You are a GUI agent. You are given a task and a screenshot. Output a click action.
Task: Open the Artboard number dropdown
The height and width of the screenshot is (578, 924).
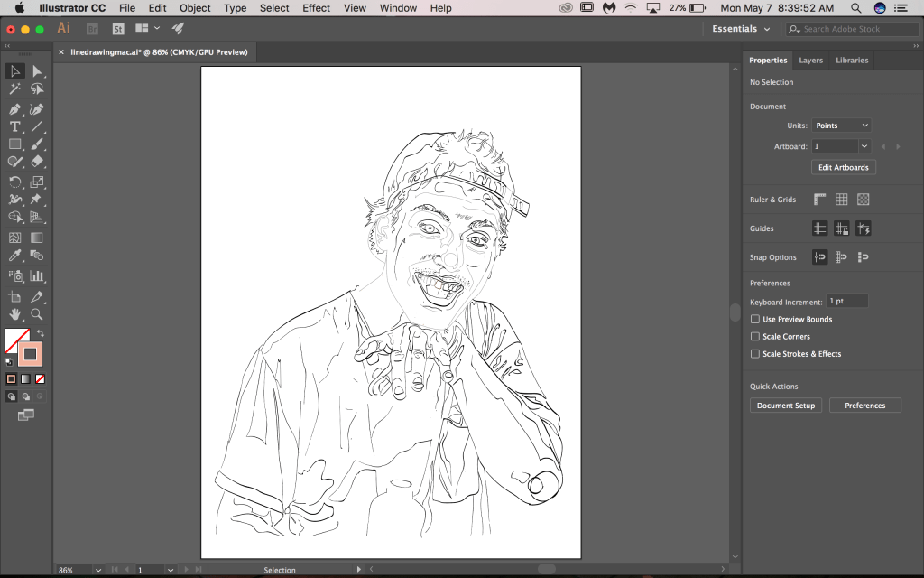click(839, 145)
